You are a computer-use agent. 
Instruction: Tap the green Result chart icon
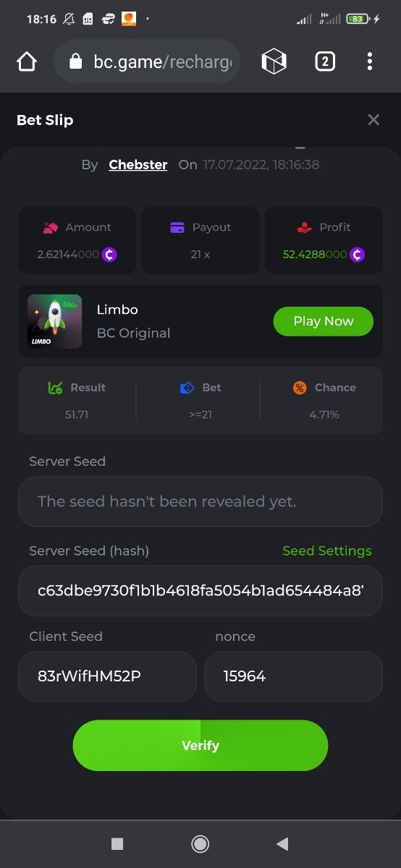coord(55,388)
